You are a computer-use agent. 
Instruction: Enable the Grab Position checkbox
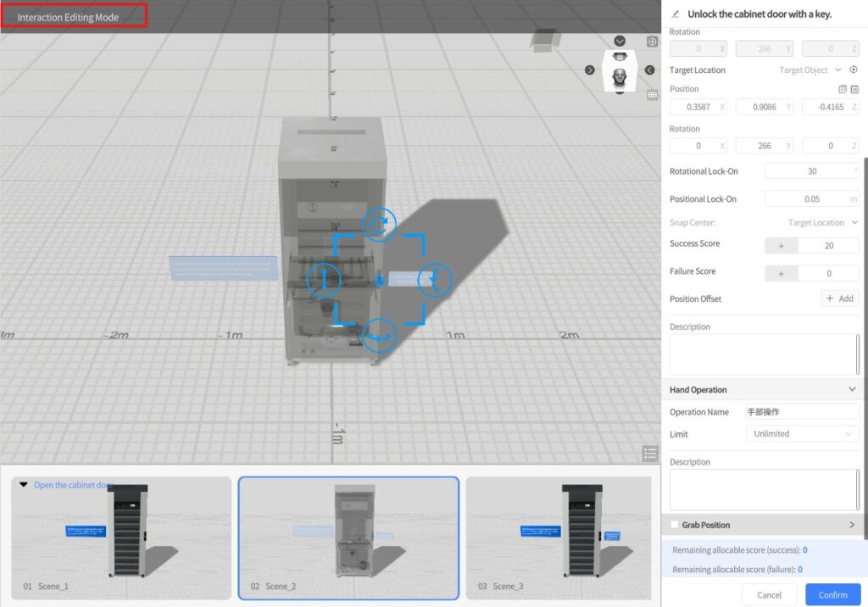pyautogui.click(x=674, y=525)
